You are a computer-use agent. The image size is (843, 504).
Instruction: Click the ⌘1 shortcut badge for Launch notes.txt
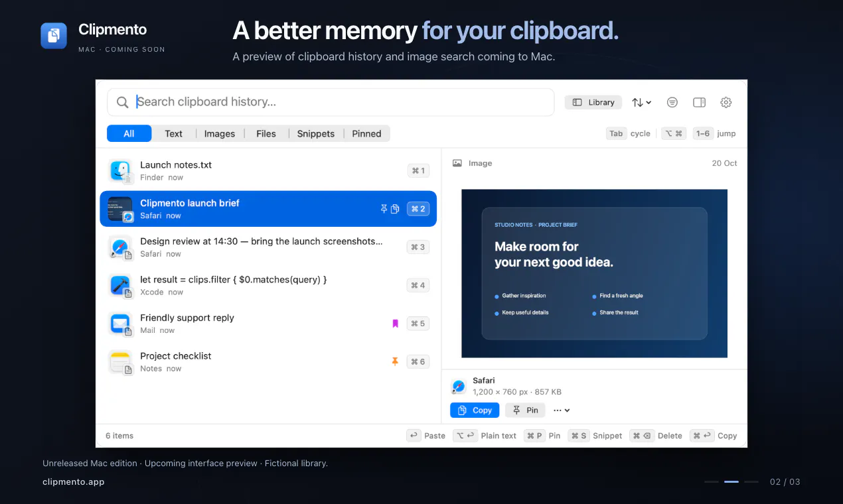[418, 170]
